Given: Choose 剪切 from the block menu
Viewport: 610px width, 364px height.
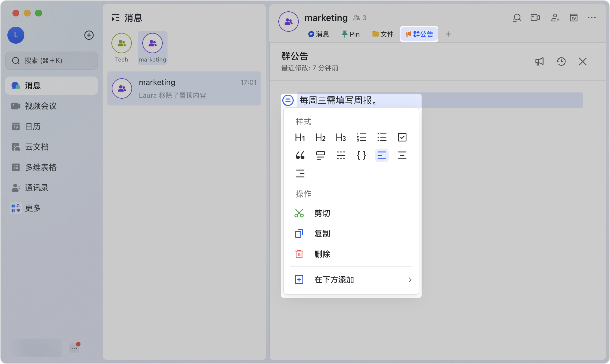Looking at the screenshot, I should click(x=351, y=213).
